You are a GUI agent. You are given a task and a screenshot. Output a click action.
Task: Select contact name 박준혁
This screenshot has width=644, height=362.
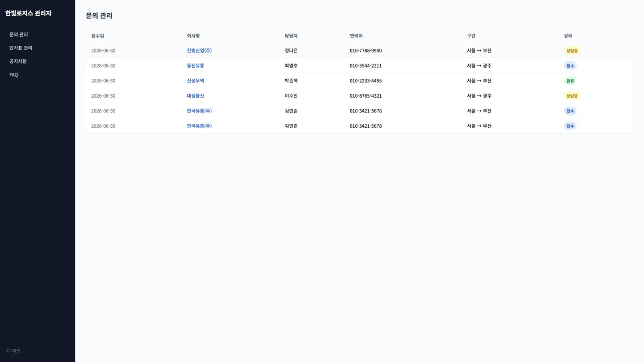(x=291, y=81)
